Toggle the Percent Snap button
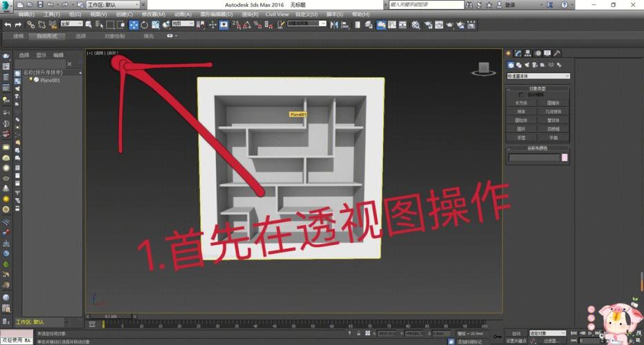644x345 pixels. click(258, 25)
